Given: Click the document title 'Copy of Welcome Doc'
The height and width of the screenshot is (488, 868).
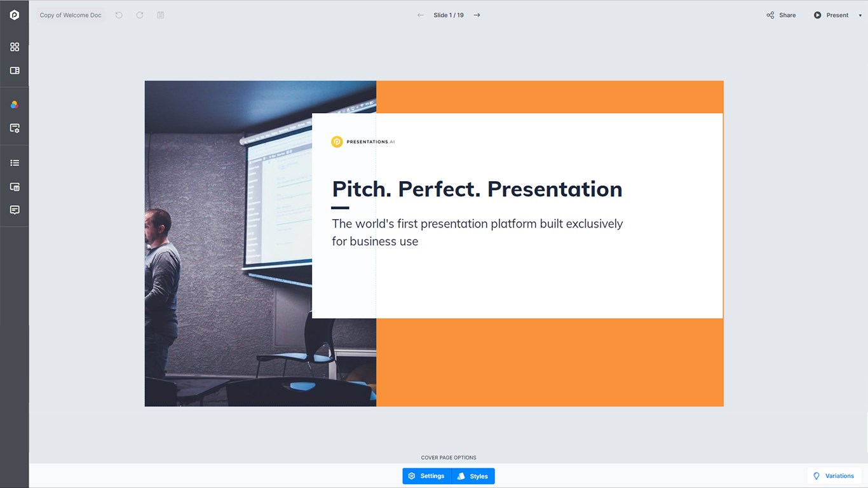Looking at the screenshot, I should point(71,15).
